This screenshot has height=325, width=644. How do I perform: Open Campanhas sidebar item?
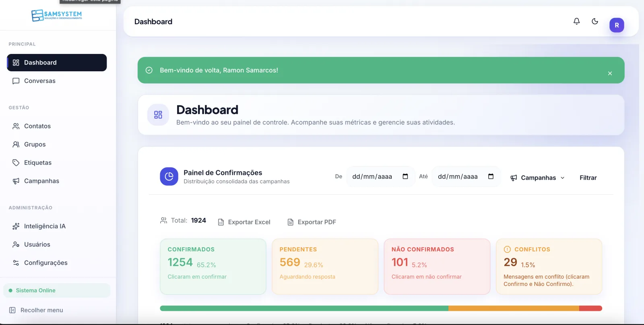click(x=57, y=181)
